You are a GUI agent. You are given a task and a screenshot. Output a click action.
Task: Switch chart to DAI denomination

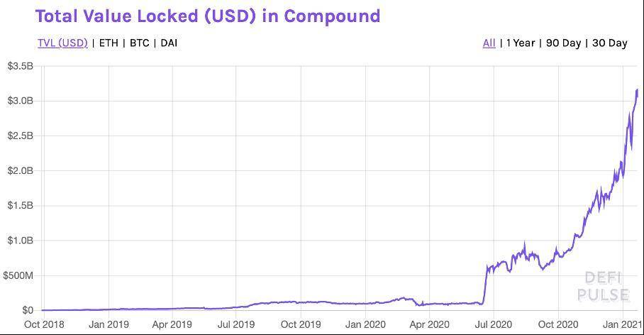pyautogui.click(x=169, y=43)
